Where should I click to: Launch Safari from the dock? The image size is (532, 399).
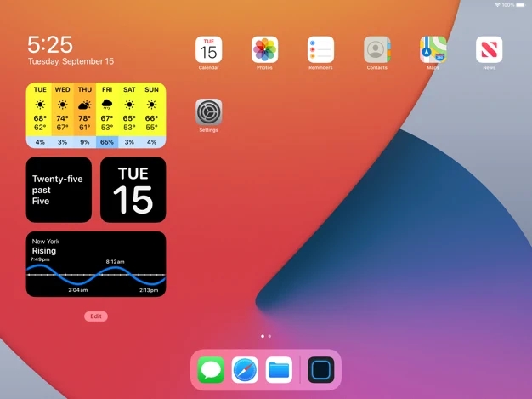tap(245, 370)
